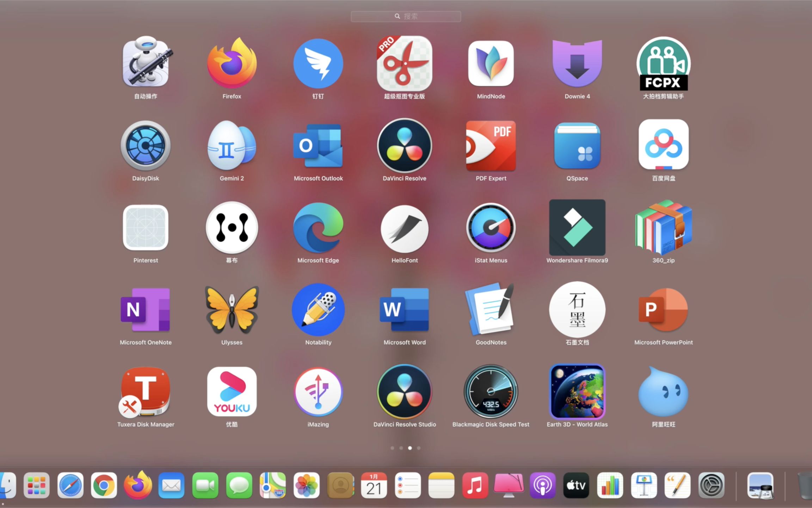Open Safari from the Dock

pyautogui.click(x=70, y=485)
